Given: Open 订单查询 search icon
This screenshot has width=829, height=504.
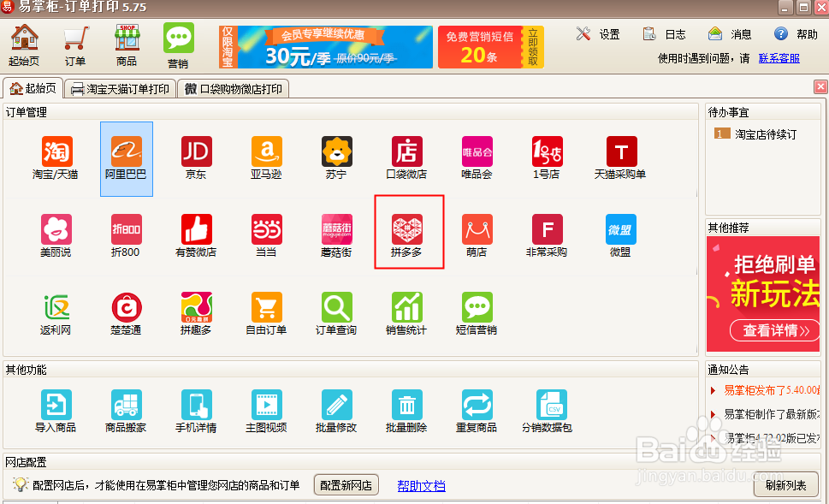Looking at the screenshot, I should click(x=337, y=314).
